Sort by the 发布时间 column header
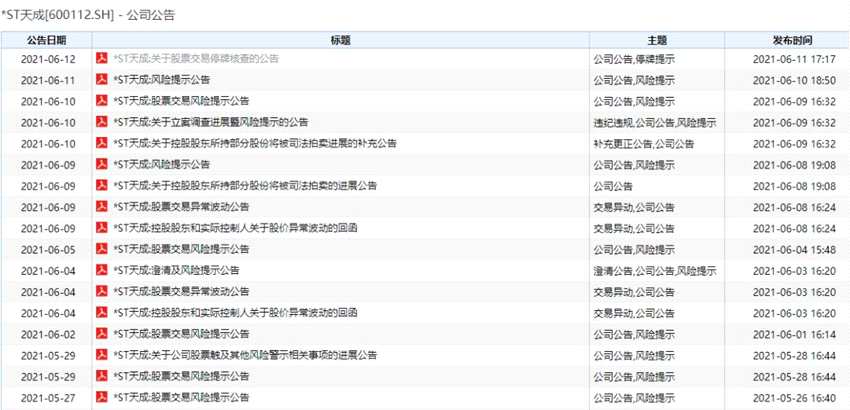 tap(792, 40)
